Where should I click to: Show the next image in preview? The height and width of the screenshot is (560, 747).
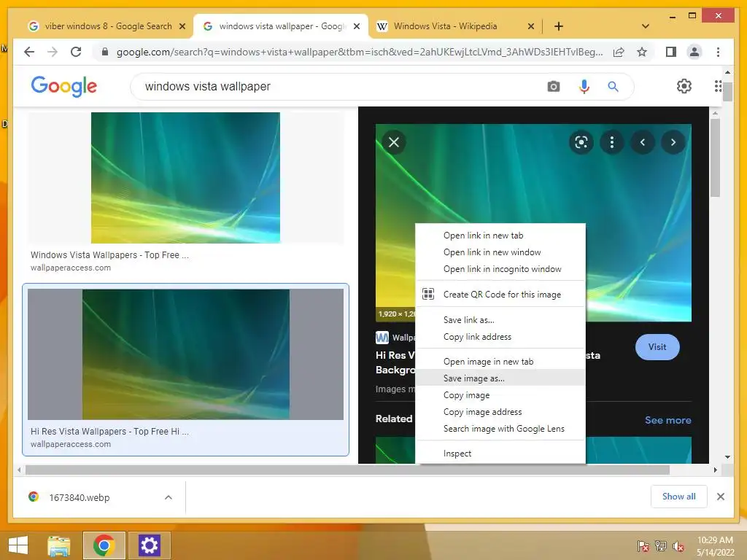coord(673,142)
